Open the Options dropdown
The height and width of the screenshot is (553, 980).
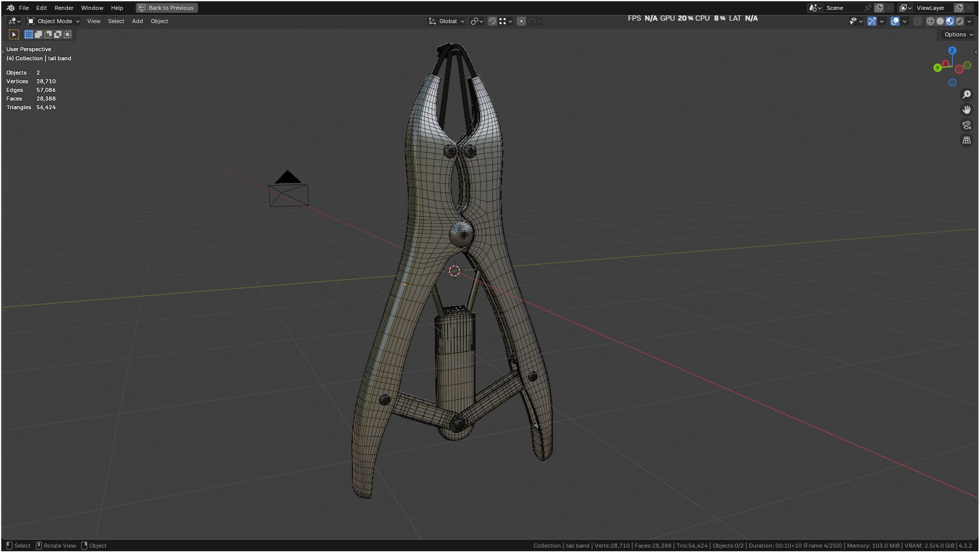point(958,34)
